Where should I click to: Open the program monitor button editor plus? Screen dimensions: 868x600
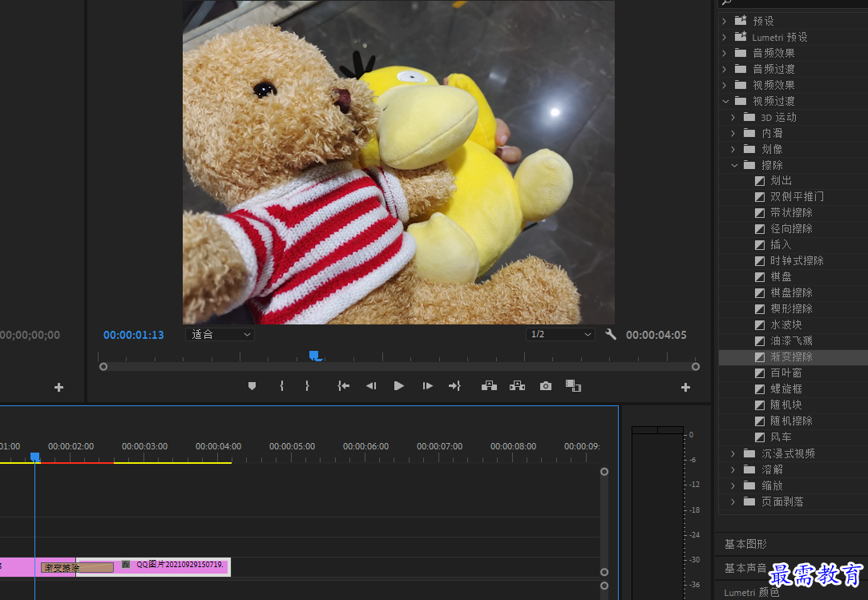pos(685,388)
